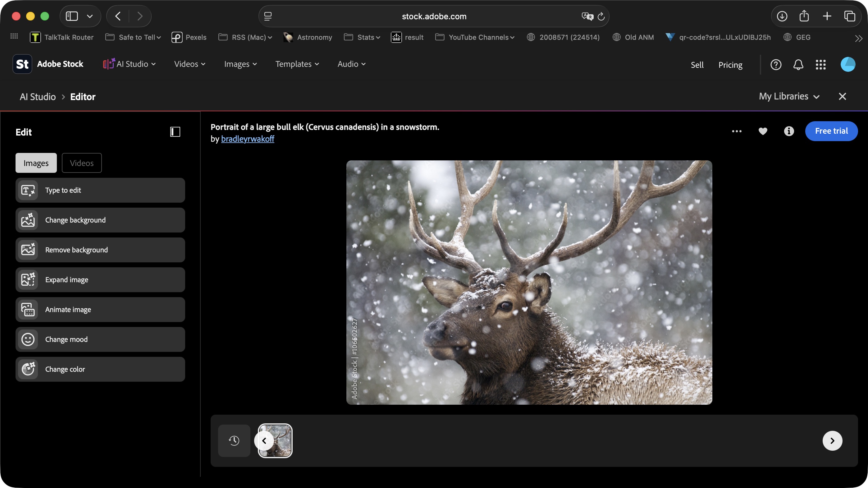Click the Free trial button

point(831,131)
